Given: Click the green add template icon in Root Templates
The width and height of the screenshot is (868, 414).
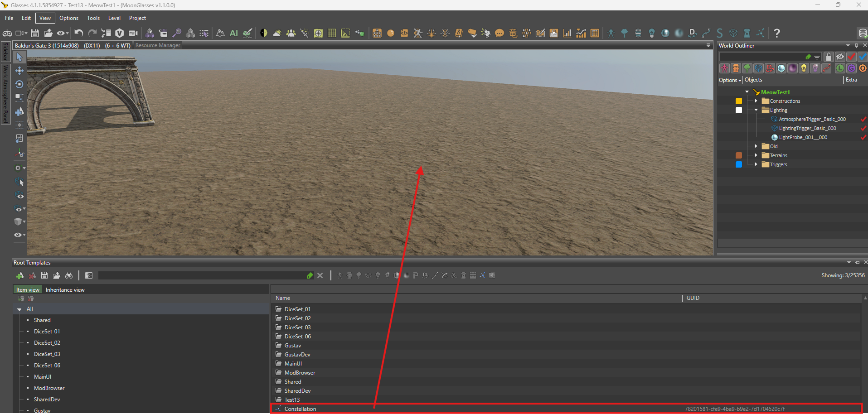Looking at the screenshot, I should point(20,275).
